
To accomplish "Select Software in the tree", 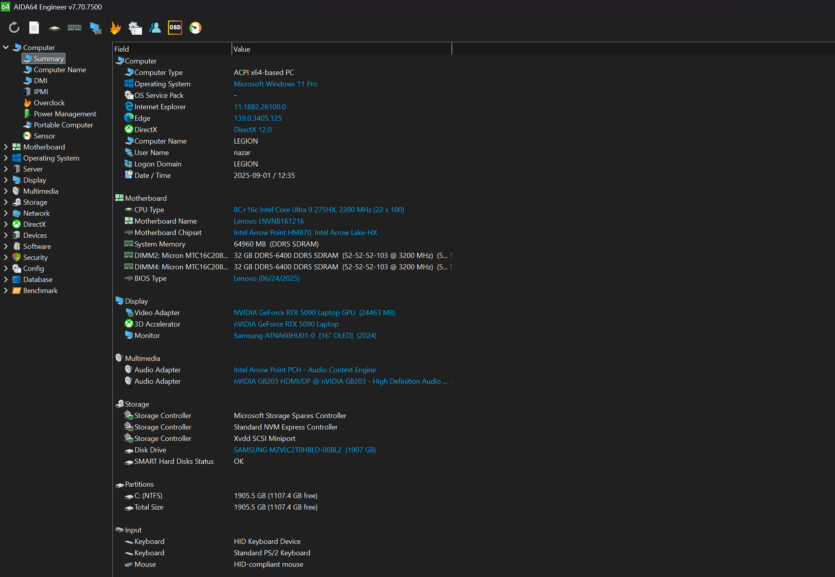I will (37, 246).
